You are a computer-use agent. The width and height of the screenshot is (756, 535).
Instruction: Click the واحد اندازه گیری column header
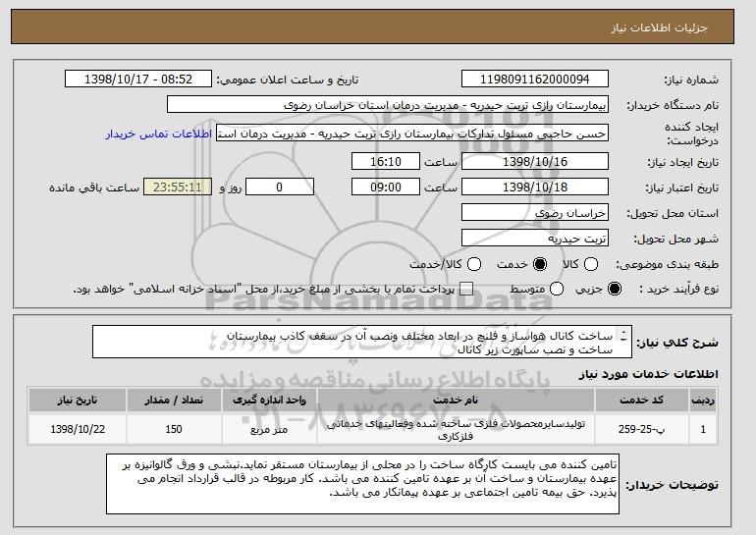(269, 401)
